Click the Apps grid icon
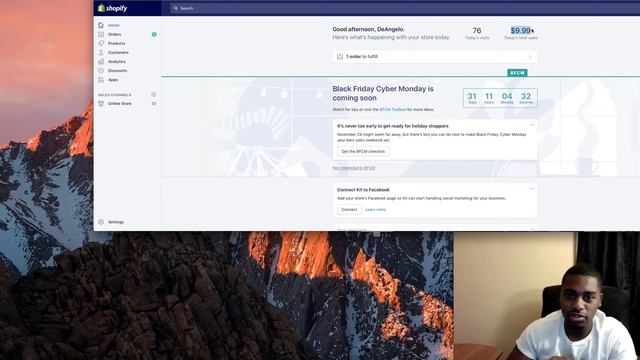This screenshot has width=640, height=360. tap(101, 80)
